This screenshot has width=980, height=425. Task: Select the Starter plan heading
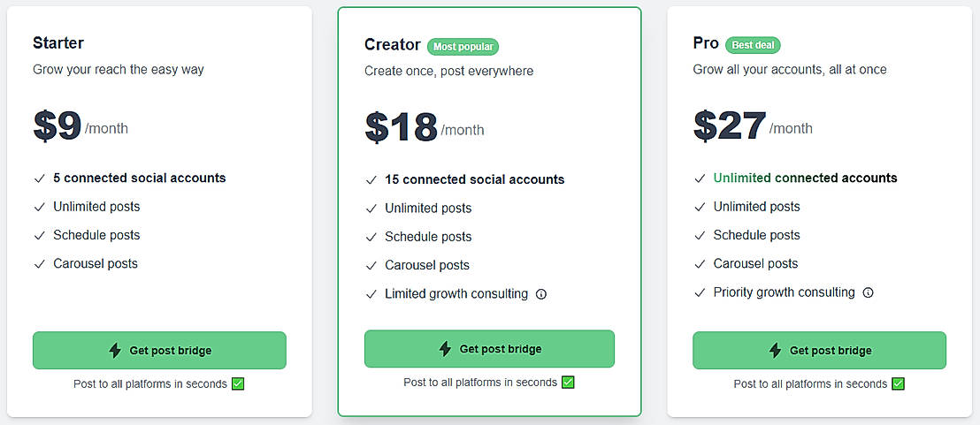pyautogui.click(x=58, y=42)
